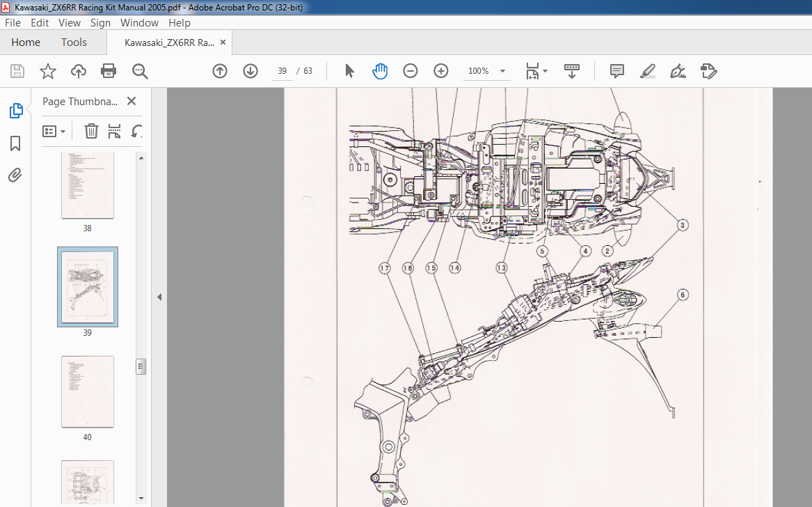Print the document
The height and width of the screenshot is (507, 812).
[x=109, y=71]
